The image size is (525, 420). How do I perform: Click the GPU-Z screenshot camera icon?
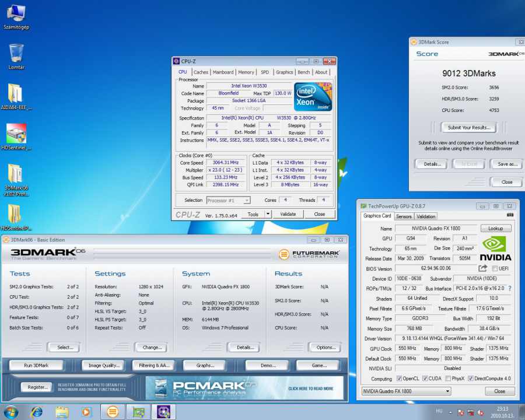click(510, 215)
